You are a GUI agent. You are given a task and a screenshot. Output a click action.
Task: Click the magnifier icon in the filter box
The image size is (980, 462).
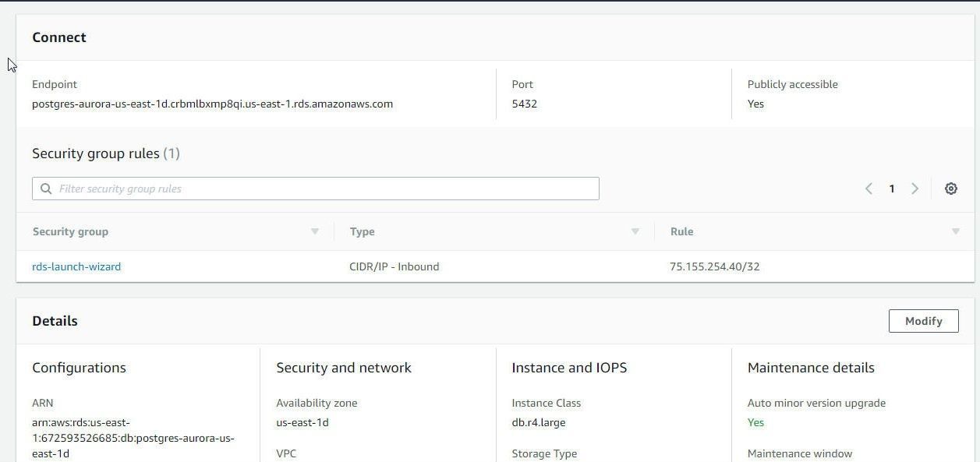coord(46,189)
